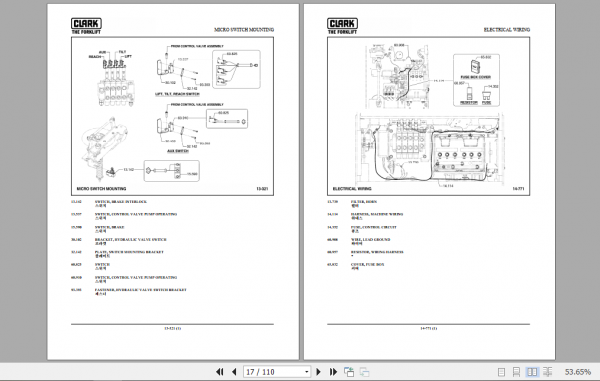
Task: Click LIFT, TILT, REACH SWITCH diagram label
Action: click(177, 94)
